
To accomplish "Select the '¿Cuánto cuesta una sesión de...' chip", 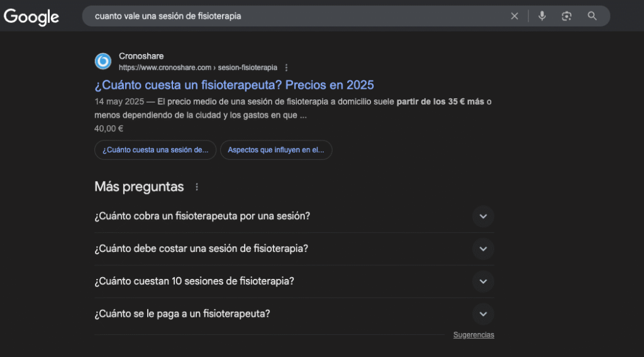I will [x=155, y=150].
